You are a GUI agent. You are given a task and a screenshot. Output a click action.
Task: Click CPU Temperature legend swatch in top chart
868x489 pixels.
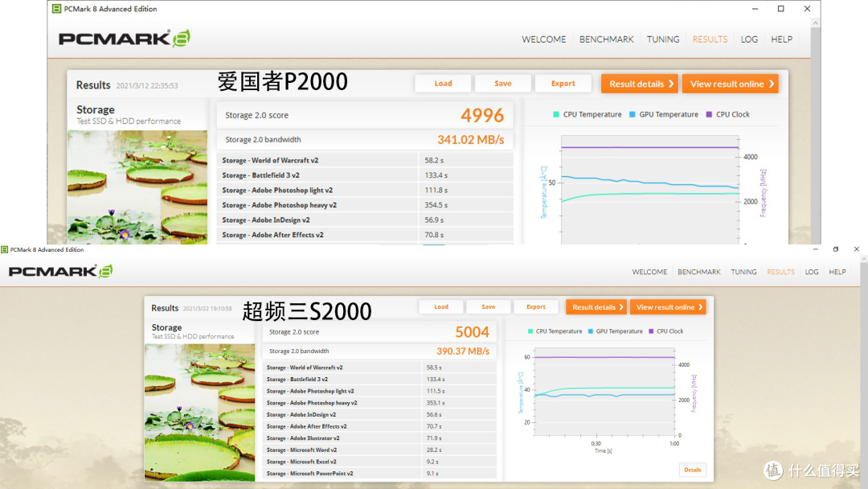click(x=556, y=115)
